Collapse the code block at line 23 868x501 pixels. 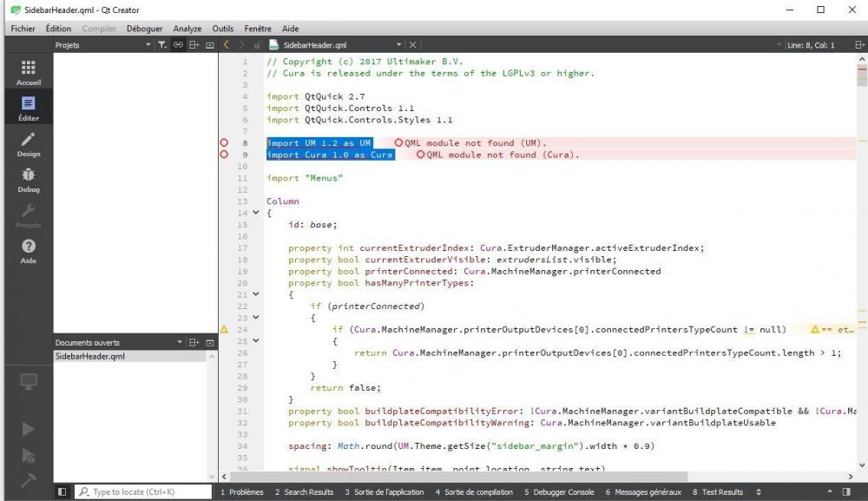tap(256, 317)
